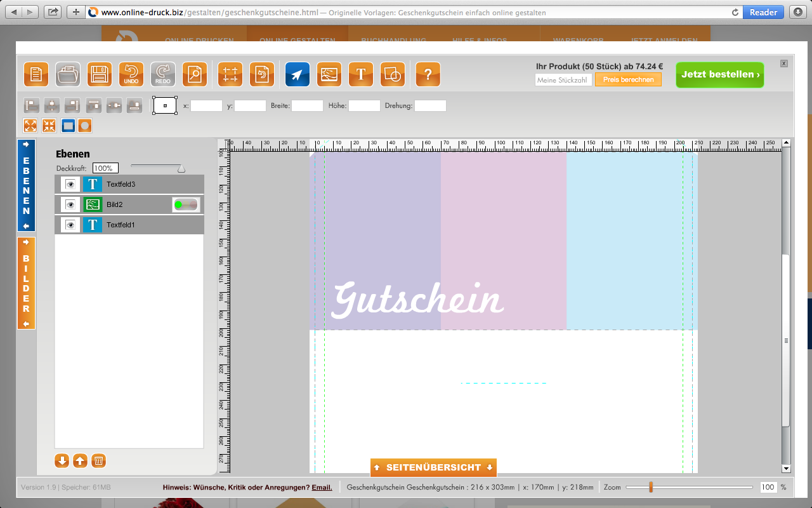This screenshot has height=508, width=812.
Task: Delete the selected layer with the trash icon
Action: (x=98, y=461)
